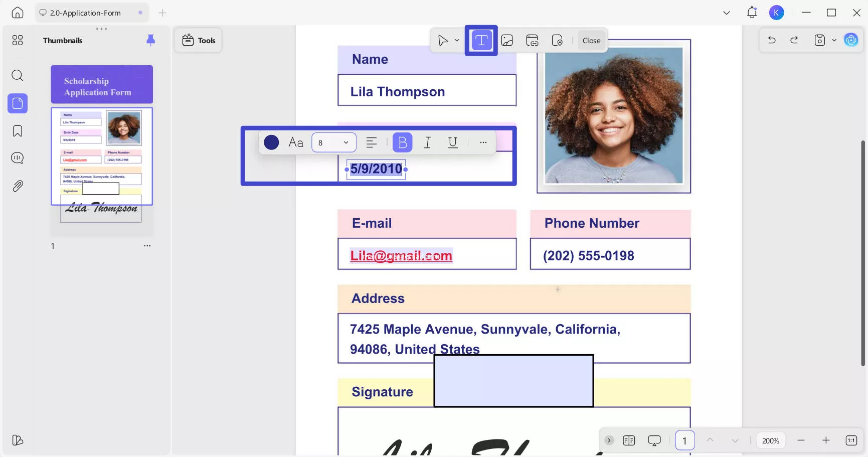Unpin the Thumbnails panel
Screen dimensions: 868x457
point(150,40)
